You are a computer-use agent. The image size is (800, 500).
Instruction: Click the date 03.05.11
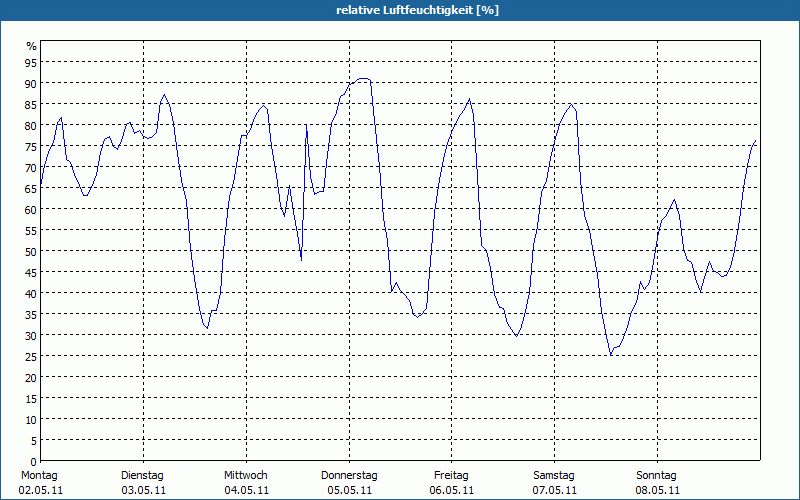click(143, 491)
